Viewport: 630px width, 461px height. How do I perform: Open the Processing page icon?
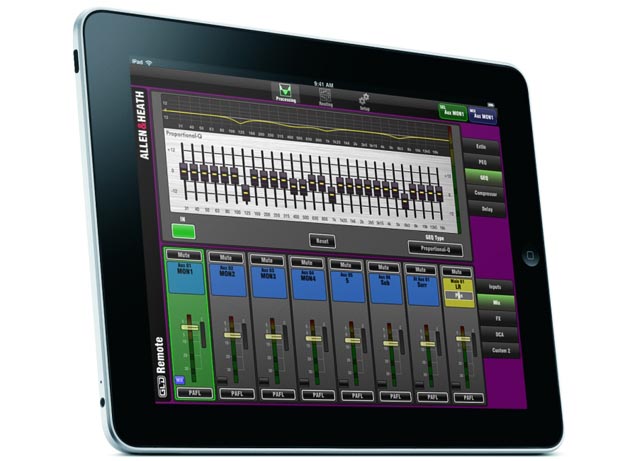point(286,93)
